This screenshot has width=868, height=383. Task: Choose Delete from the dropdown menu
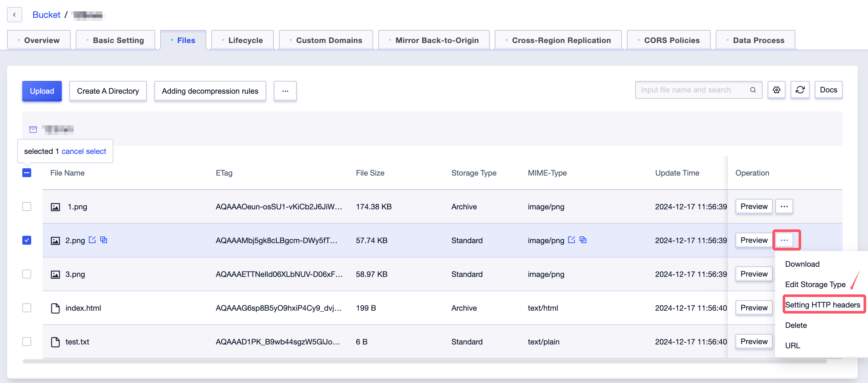tap(796, 325)
